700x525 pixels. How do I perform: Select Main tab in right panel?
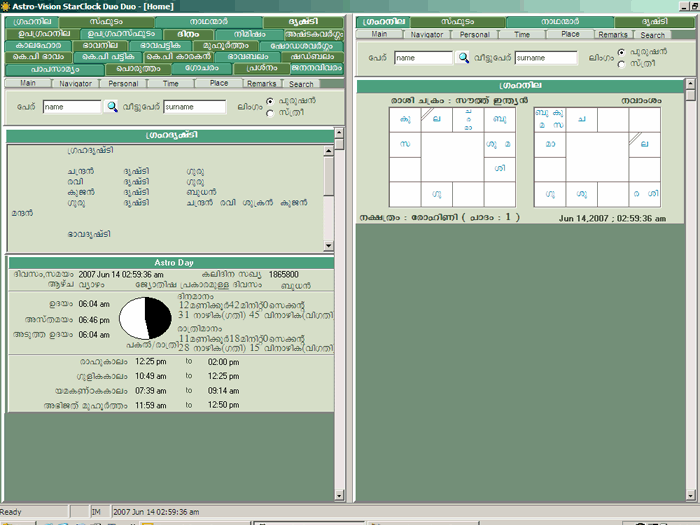click(379, 34)
